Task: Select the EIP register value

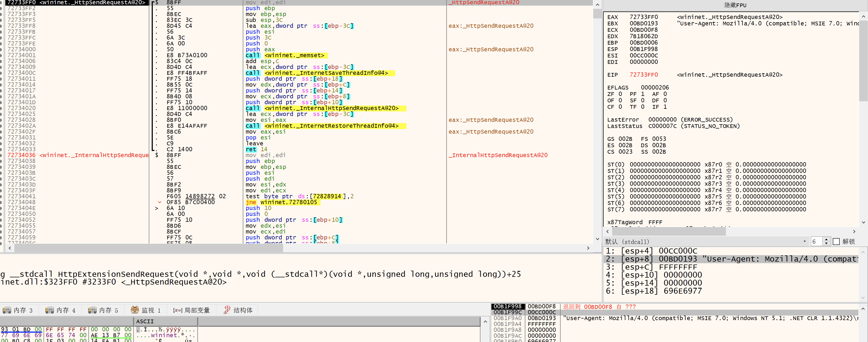Action: [x=644, y=75]
